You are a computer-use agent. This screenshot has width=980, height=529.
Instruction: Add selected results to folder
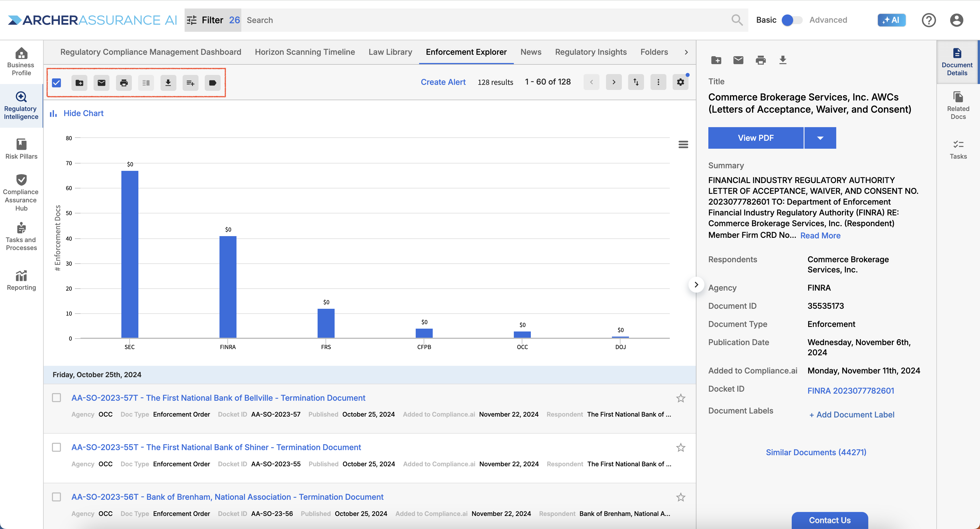(x=79, y=83)
